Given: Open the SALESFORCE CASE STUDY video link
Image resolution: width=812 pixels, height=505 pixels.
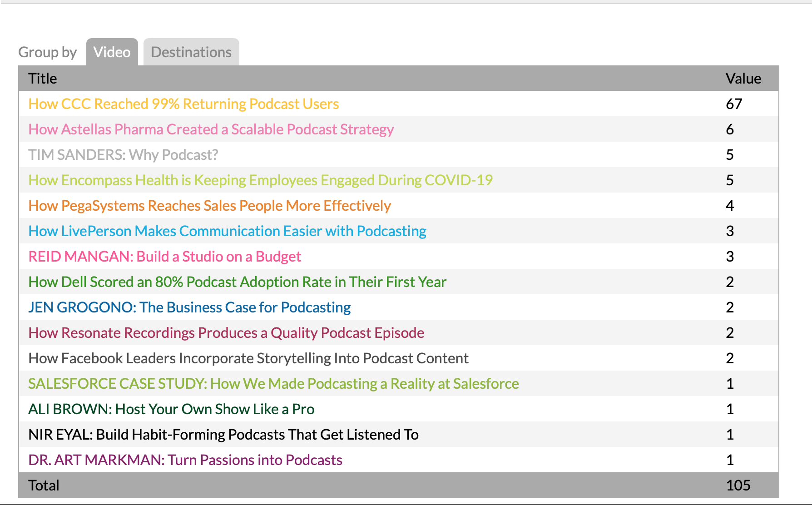Looking at the screenshot, I should (x=273, y=384).
